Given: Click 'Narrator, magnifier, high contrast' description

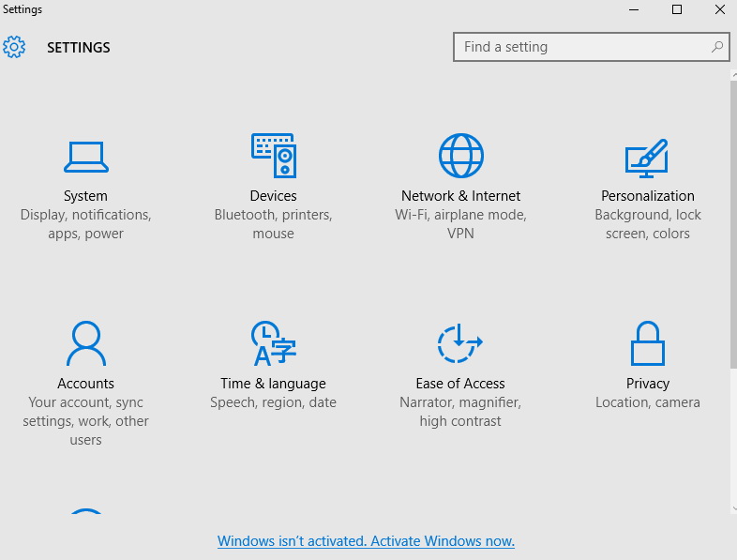Looking at the screenshot, I should (460, 412).
